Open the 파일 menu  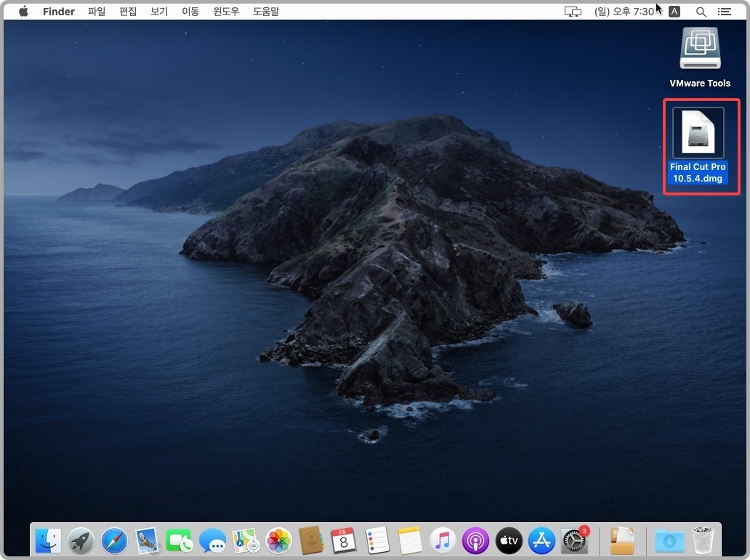tap(97, 12)
